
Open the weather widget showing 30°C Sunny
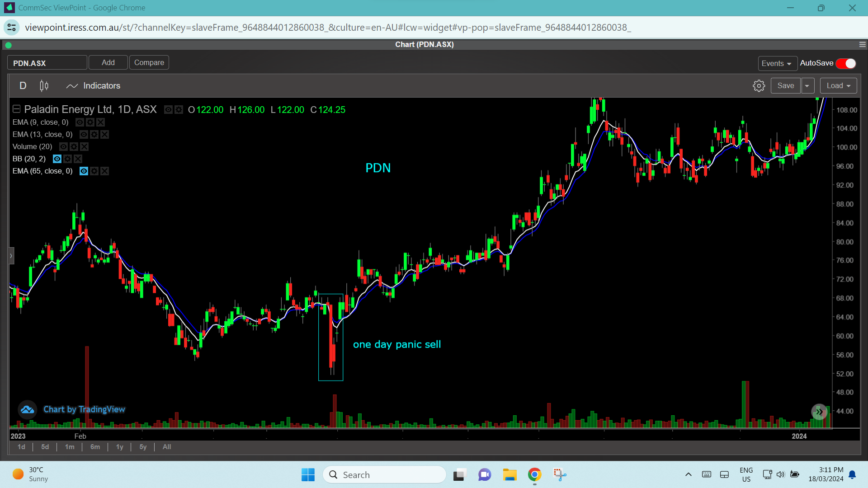[30, 474]
